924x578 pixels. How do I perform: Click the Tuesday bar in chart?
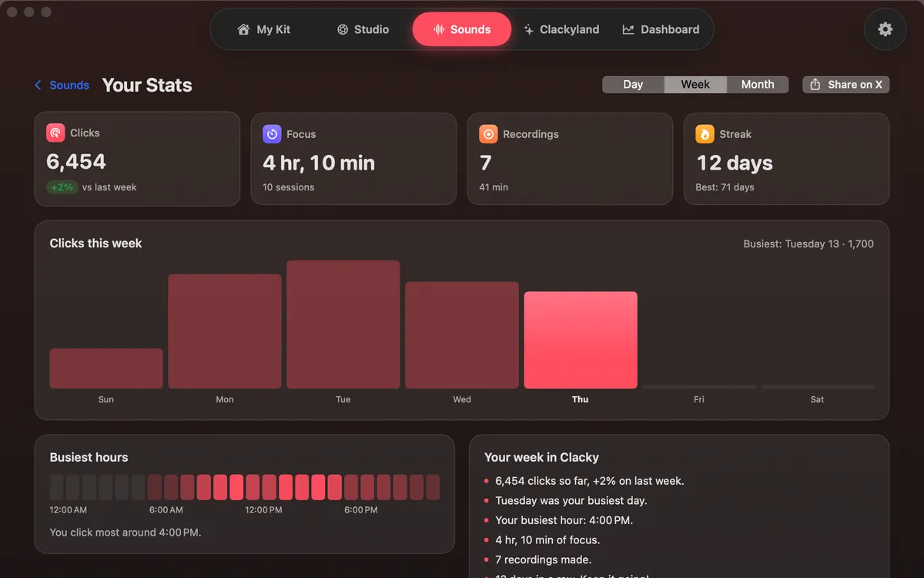(x=343, y=324)
